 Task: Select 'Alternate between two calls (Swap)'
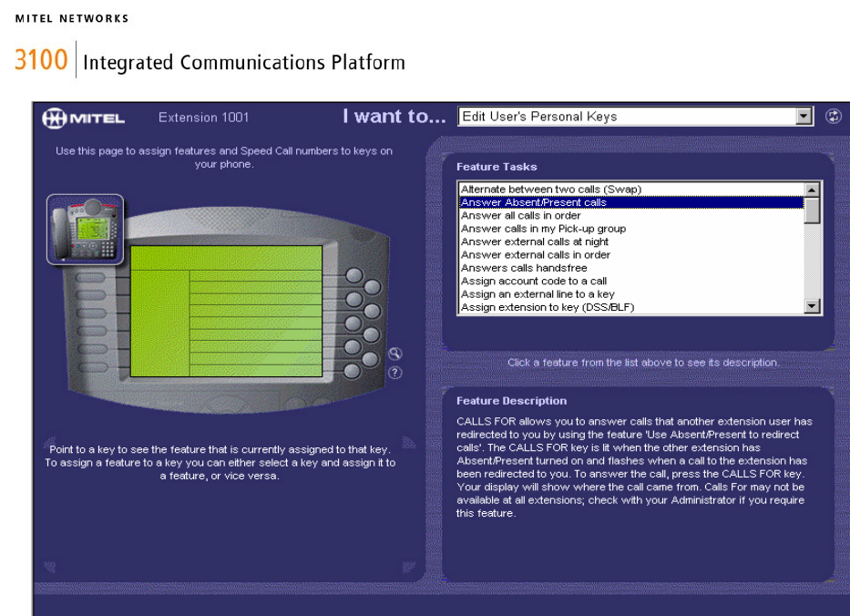click(x=631, y=190)
